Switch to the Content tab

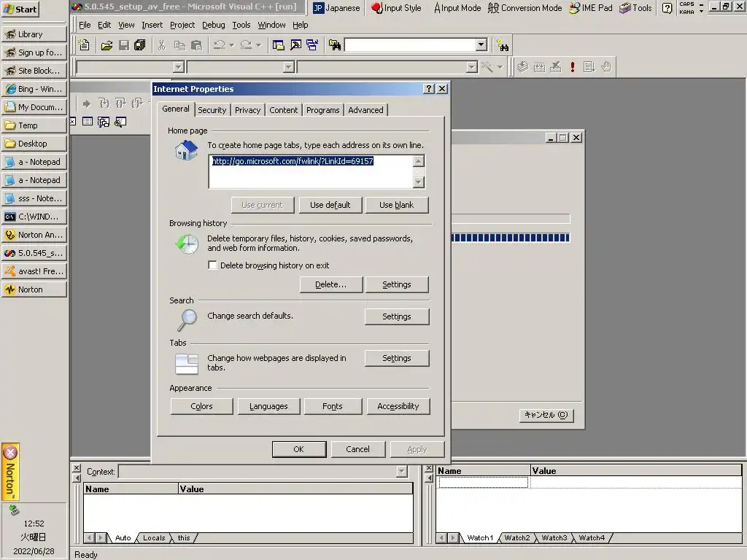tap(284, 110)
